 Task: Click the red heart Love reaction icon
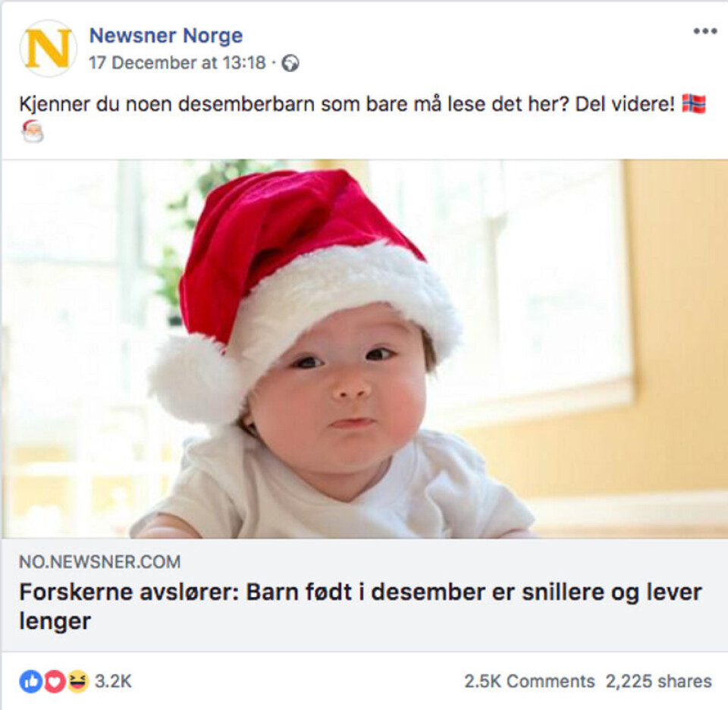click(54, 681)
